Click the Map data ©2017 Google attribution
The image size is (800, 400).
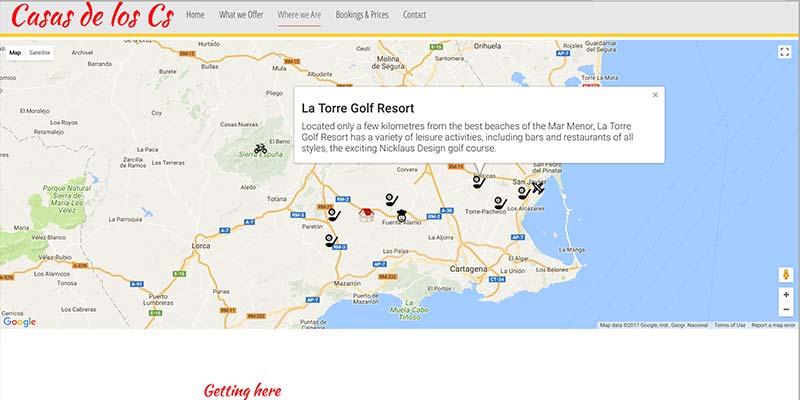654,325
